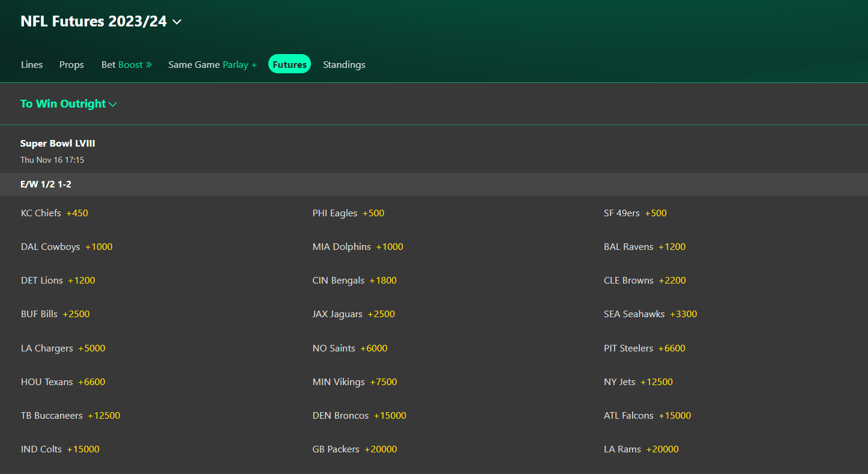The width and height of the screenshot is (868, 474).
Task: Go to the Bet Boost tab
Action: pos(127,64)
